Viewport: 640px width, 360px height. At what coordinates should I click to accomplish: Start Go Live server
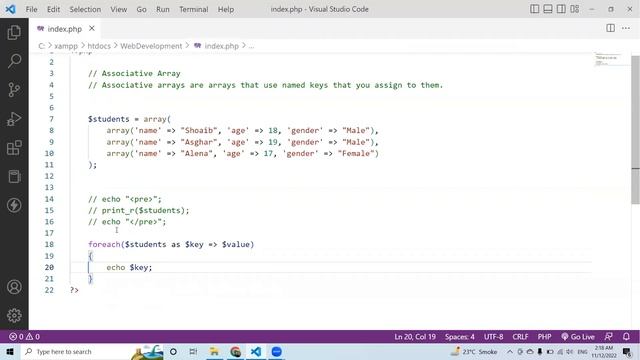[x=578, y=337]
